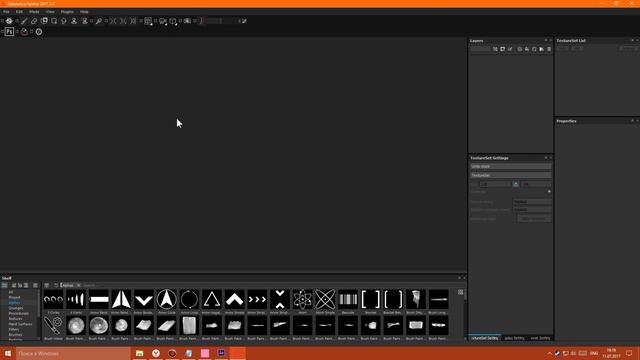Select the Alphas shelf category

pyautogui.click(x=14, y=303)
